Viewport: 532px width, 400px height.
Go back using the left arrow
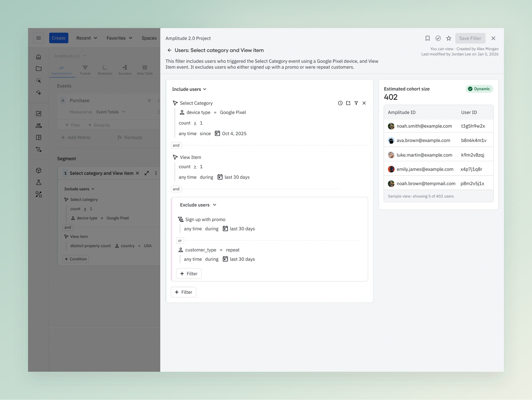click(169, 50)
